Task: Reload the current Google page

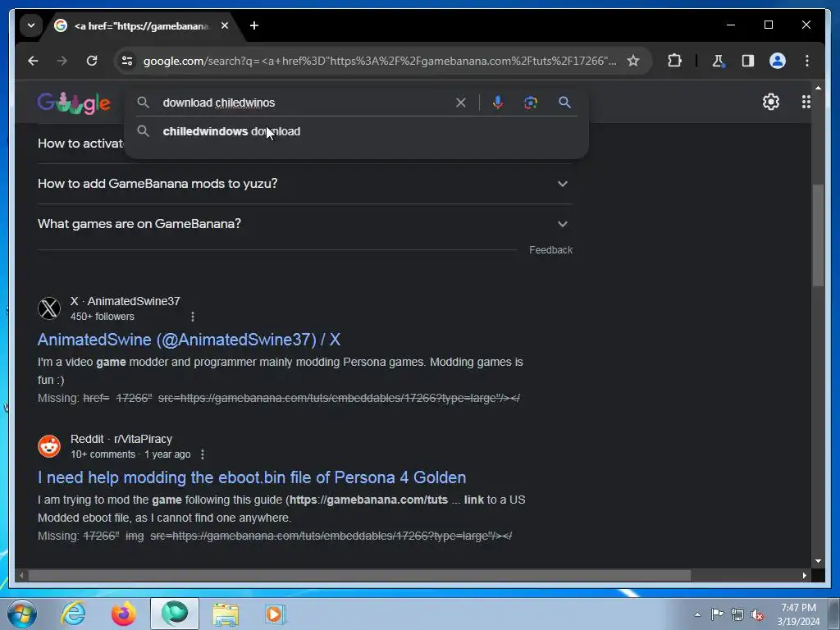Action: tap(92, 61)
